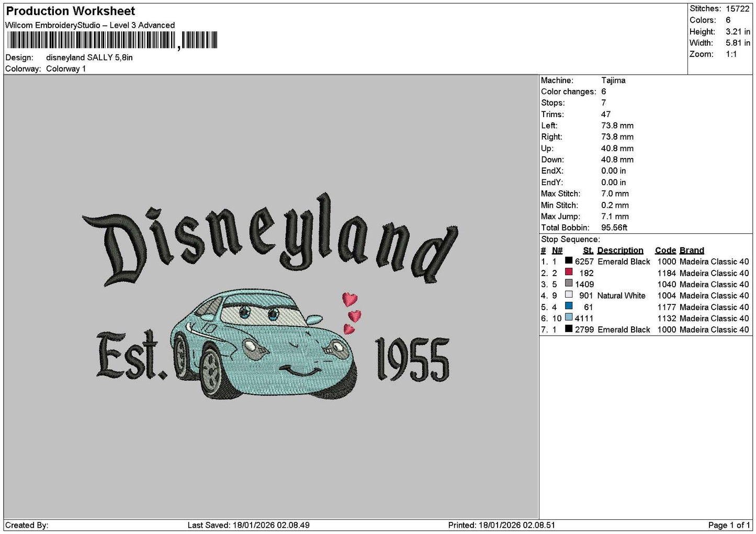Click the Production Worksheet title
Image resolution: width=756 pixels, height=534 pixels.
coord(71,11)
